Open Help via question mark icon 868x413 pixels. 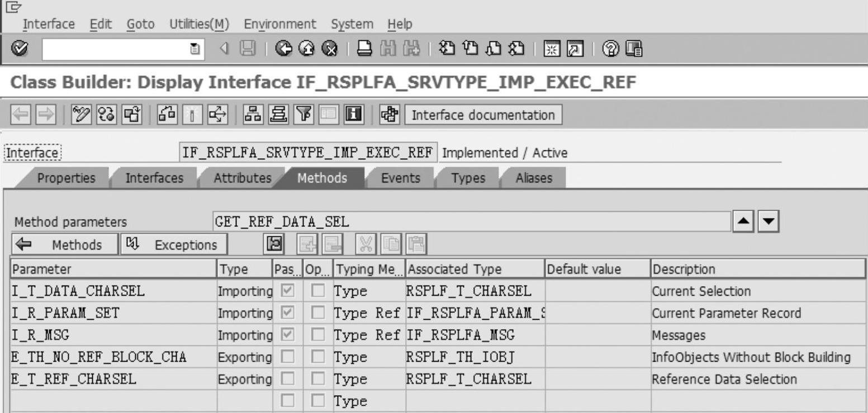(610, 49)
